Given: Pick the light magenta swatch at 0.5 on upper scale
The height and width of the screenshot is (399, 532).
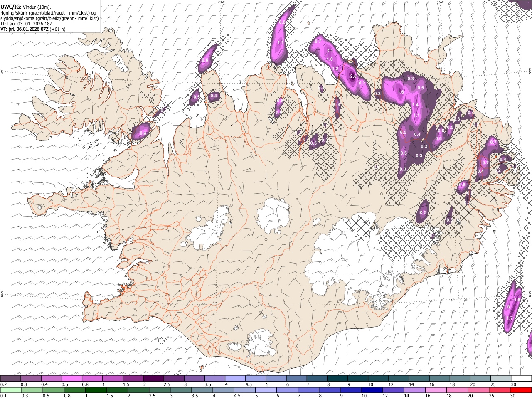Looking at the screenshot, I should [x=71, y=378].
